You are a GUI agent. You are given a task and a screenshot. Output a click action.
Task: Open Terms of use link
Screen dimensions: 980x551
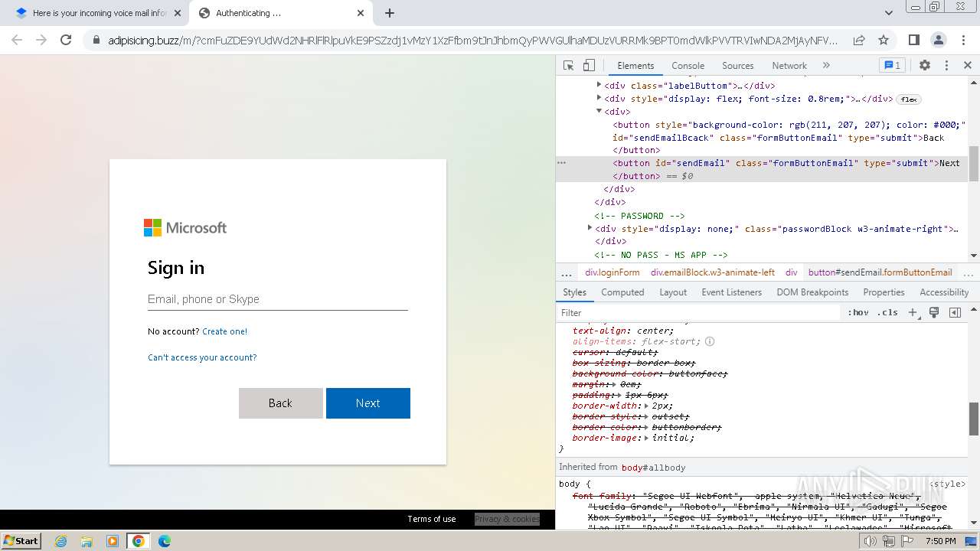click(431, 519)
